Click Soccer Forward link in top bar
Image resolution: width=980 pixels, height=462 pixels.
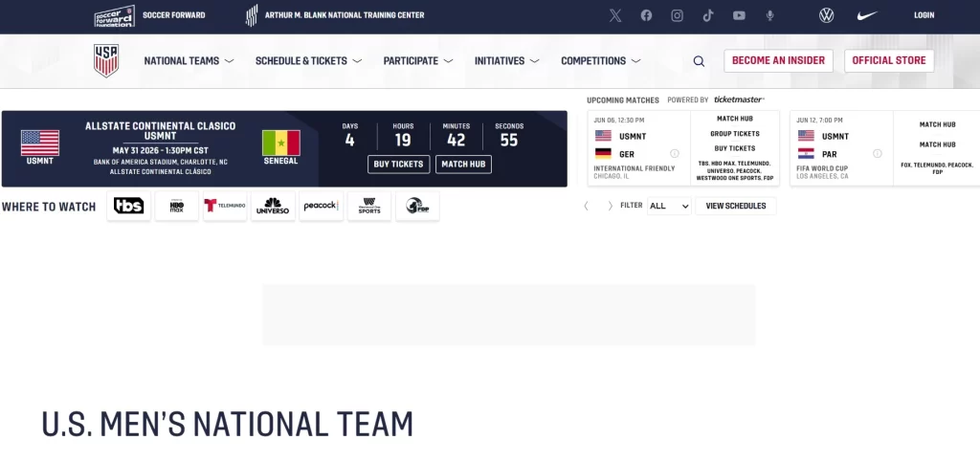(x=174, y=15)
